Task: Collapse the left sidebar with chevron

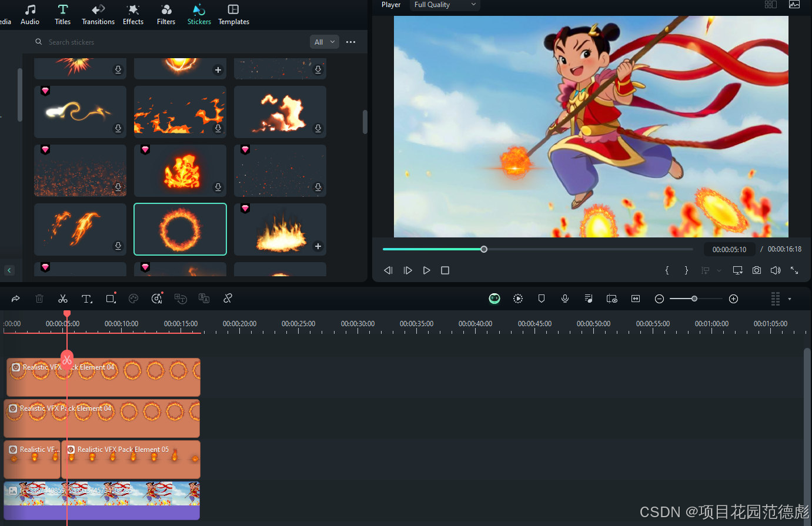Action: [9, 270]
